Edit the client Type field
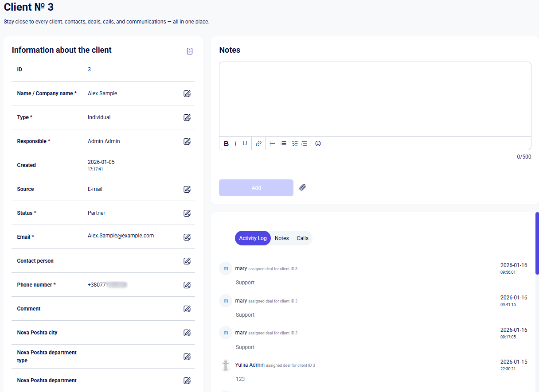Screen dimensions: 539x392 pyautogui.click(x=187, y=117)
